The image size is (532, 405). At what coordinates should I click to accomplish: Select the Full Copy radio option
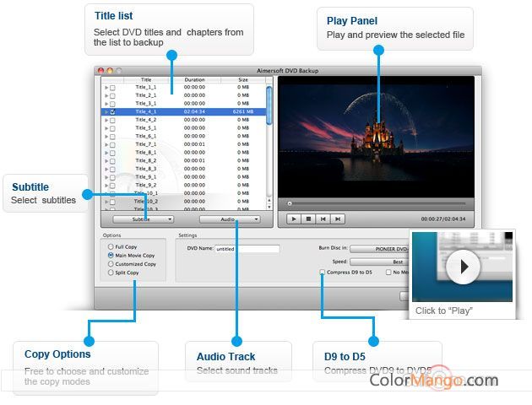[111, 246]
